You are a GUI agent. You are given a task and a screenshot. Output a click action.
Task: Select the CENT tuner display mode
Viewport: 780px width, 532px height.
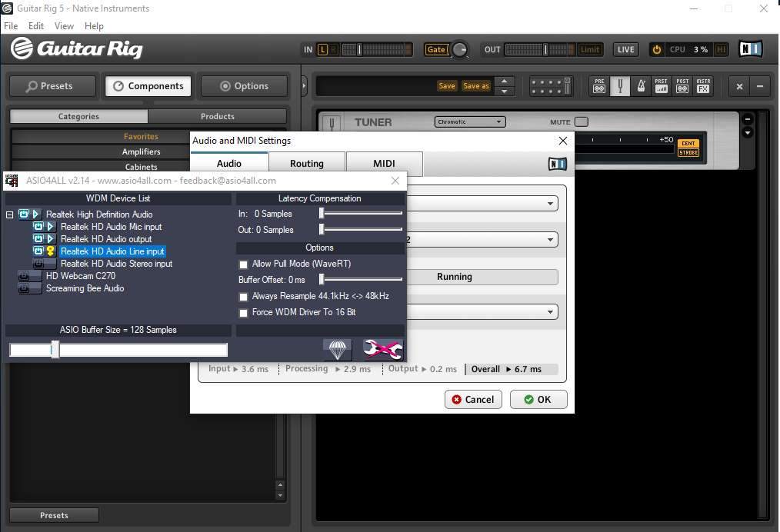tap(688, 143)
